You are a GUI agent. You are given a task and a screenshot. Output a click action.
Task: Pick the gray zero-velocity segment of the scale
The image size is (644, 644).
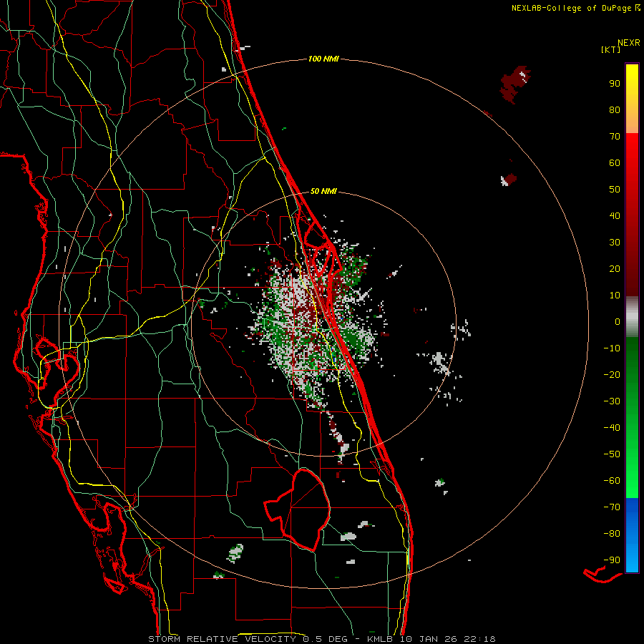click(x=632, y=316)
